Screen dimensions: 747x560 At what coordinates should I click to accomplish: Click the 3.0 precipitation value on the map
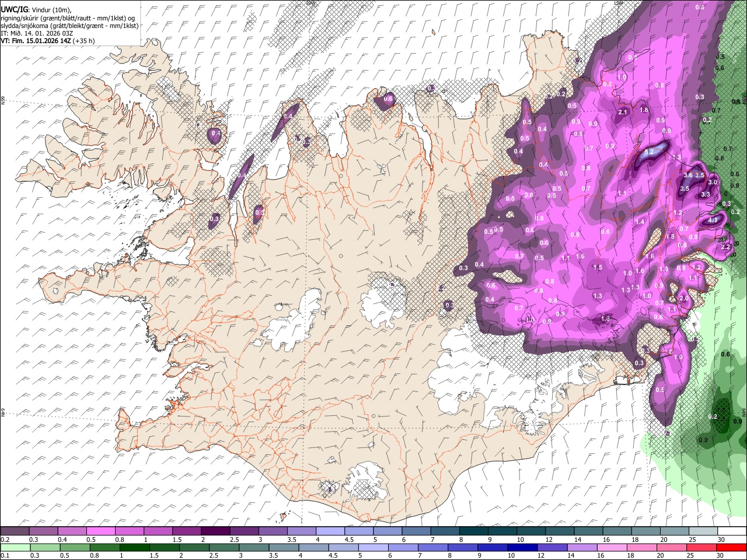coord(713,182)
